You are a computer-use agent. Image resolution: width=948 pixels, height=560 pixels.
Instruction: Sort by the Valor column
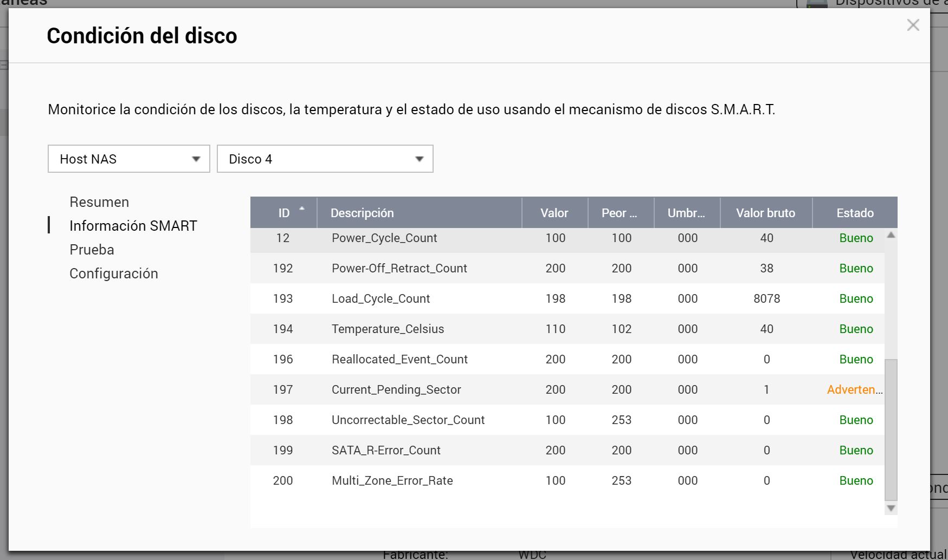pyautogui.click(x=554, y=213)
